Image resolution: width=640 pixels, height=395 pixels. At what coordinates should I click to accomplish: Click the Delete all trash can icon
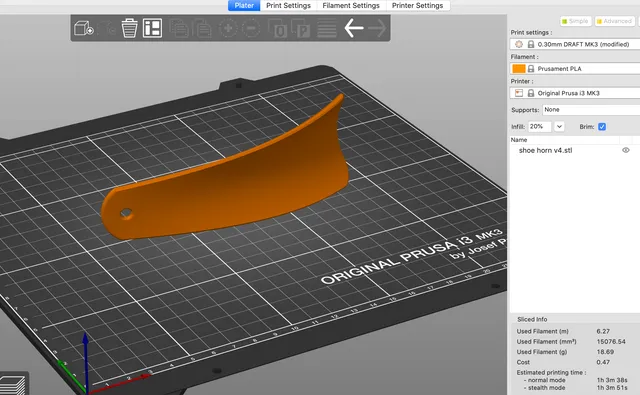129,28
